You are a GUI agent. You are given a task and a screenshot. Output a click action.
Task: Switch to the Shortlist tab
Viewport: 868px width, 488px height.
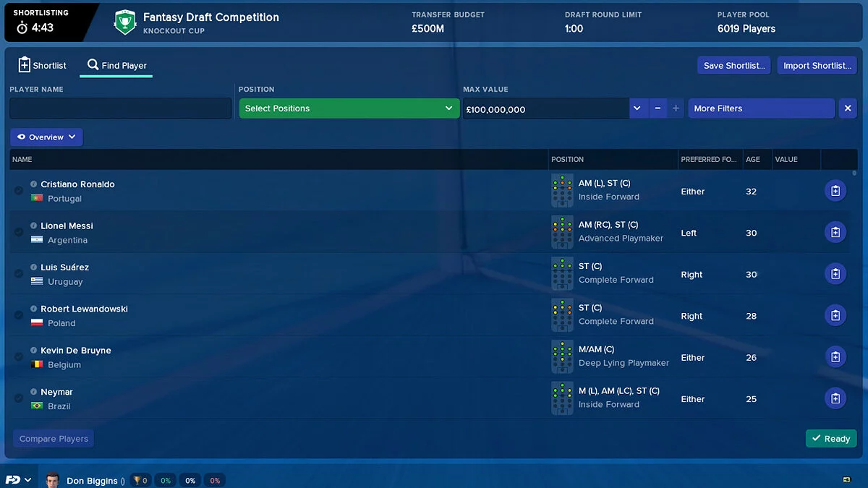pos(42,65)
